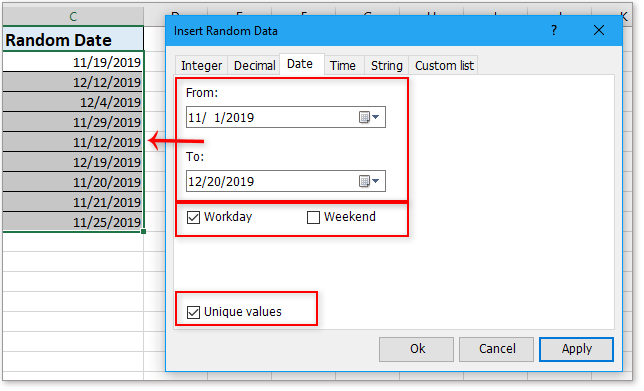Click the help question mark icon

coord(554,30)
